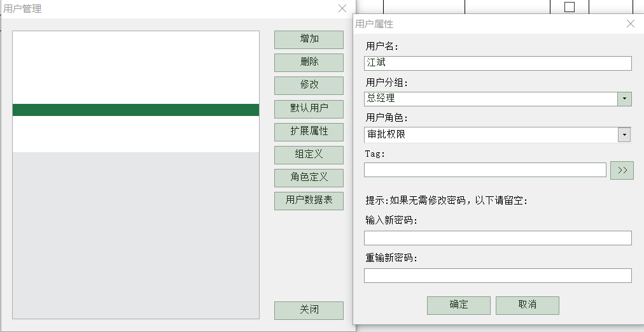The width and height of the screenshot is (644, 332).
Task: Open 用户数据表
Action: point(309,201)
